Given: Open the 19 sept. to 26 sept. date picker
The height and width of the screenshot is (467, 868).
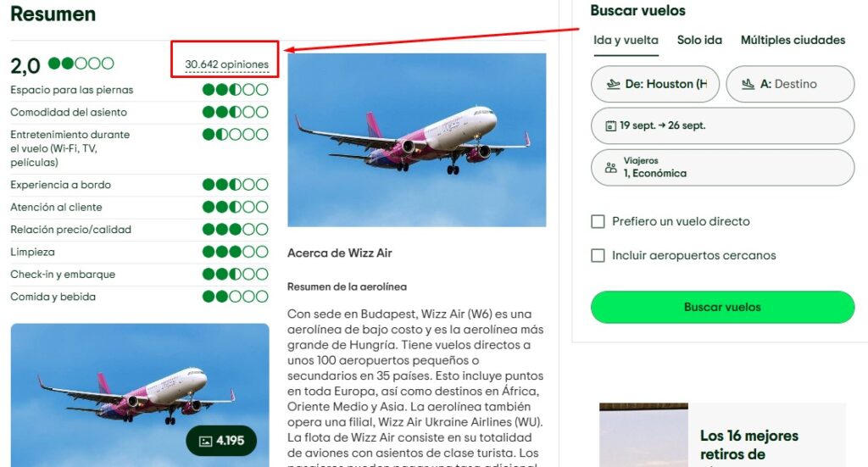Looking at the screenshot, I should [x=722, y=125].
